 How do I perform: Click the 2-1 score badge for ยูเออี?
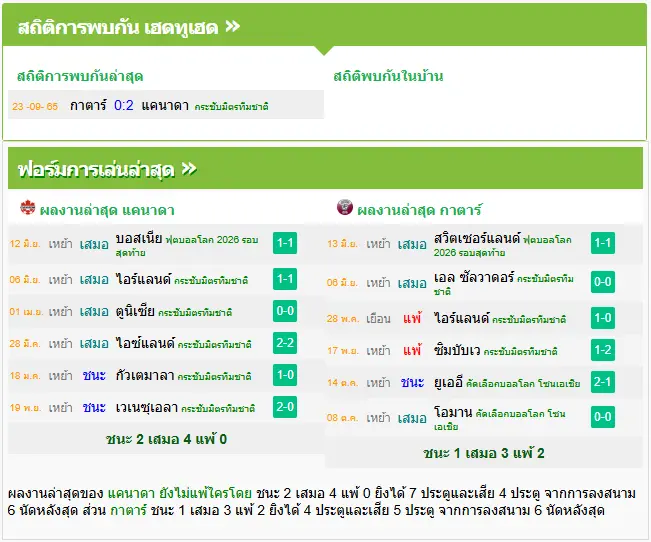click(603, 382)
